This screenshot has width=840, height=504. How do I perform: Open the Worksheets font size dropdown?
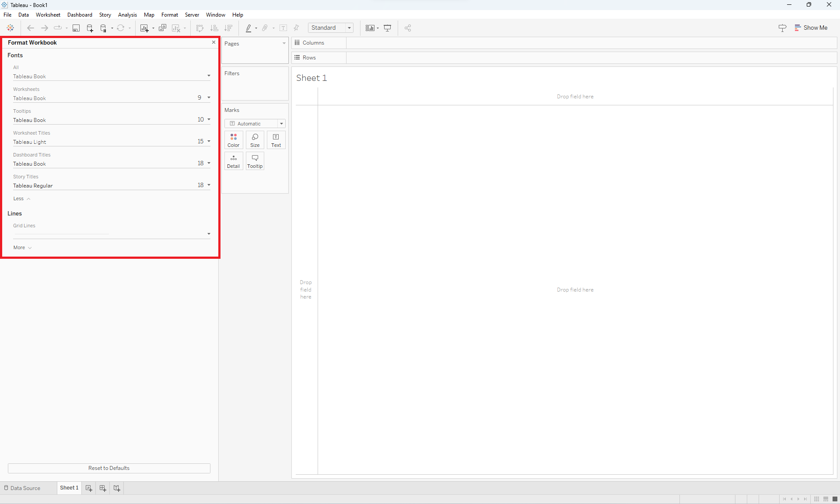(x=209, y=97)
